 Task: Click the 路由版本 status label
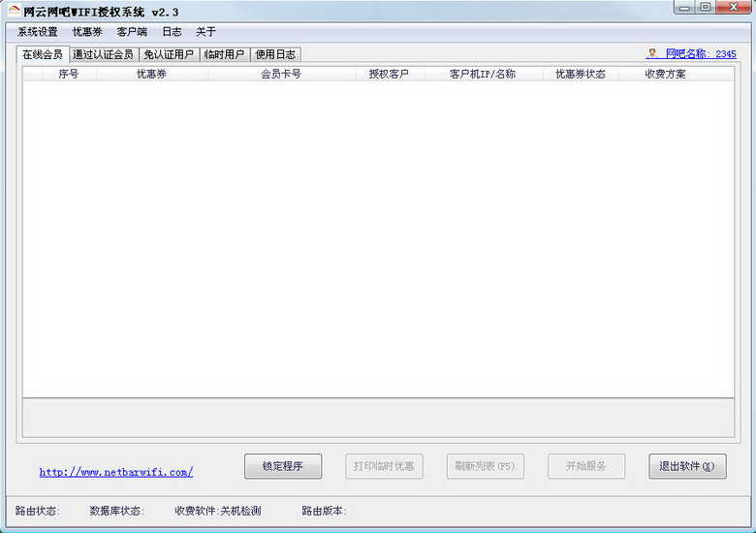coord(324,511)
